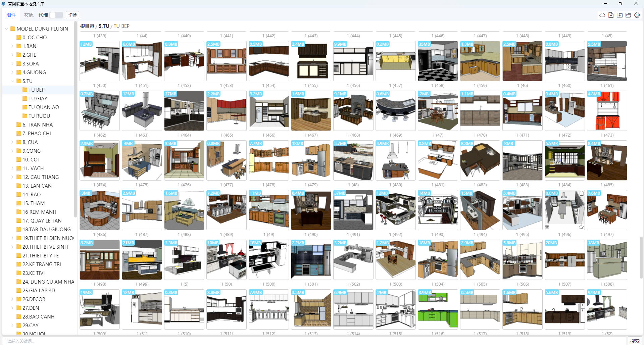Click the replace (替) icon on model 1 (496)
This screenshot has height=345, width=644.
[547, 227]
